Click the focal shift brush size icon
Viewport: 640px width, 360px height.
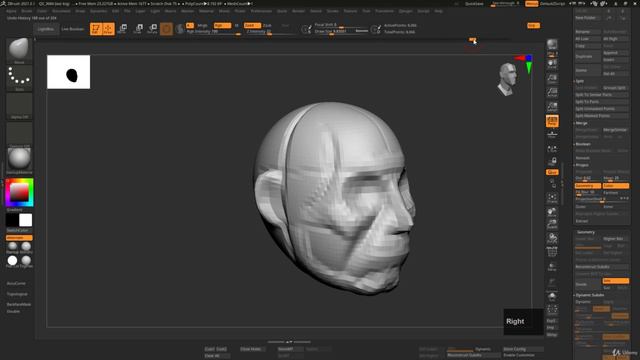(306, 29)
